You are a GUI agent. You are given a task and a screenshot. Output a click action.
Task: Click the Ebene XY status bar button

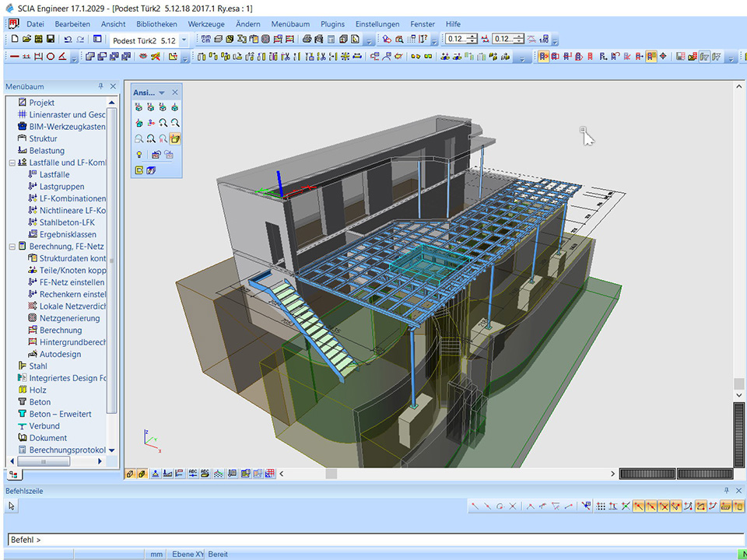coord(188,554)
